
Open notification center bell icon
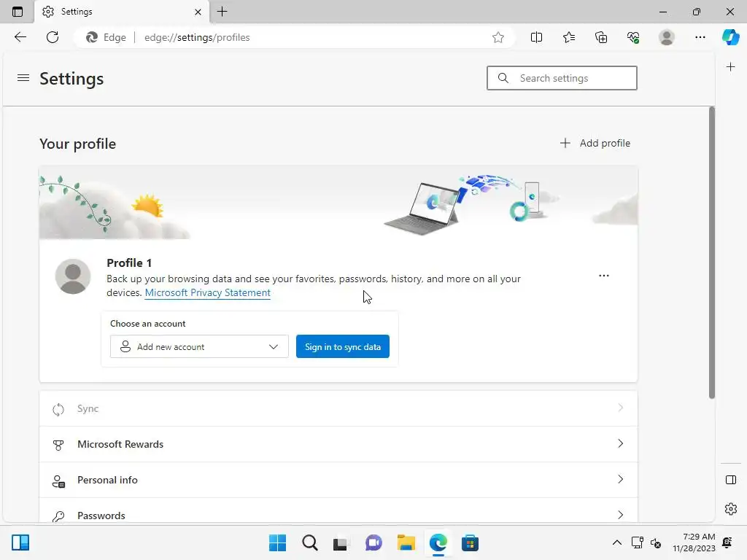coord(727,542)
